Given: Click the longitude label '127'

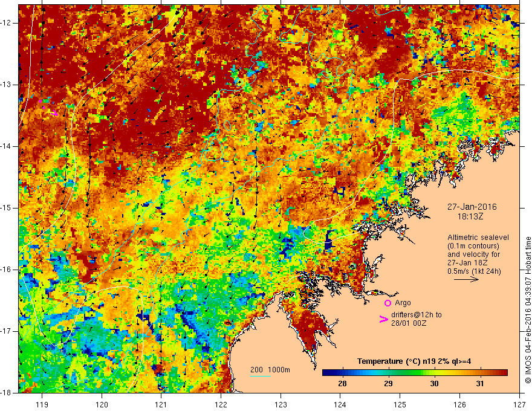Looking at the screenshot, I should [519, 404].
